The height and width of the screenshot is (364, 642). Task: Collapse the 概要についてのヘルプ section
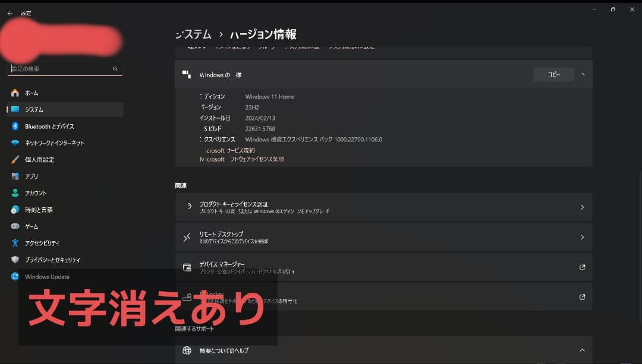pyautogui.click(x=582, y=350)
